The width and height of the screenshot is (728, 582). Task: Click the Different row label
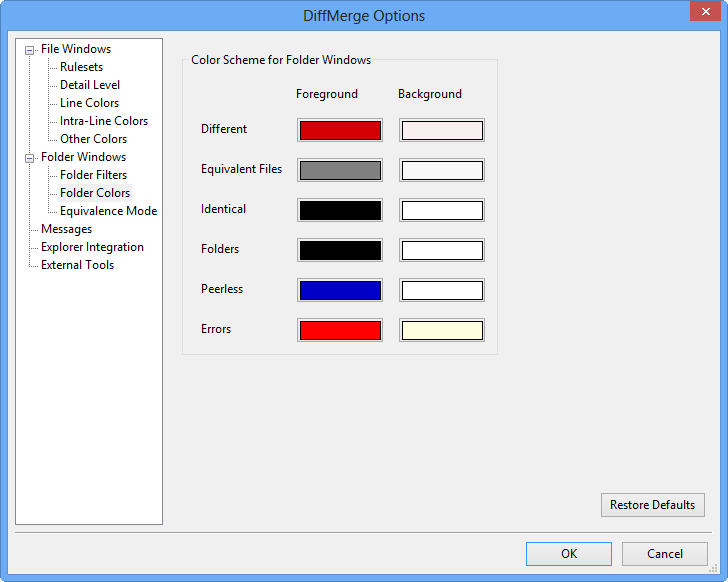224,129
